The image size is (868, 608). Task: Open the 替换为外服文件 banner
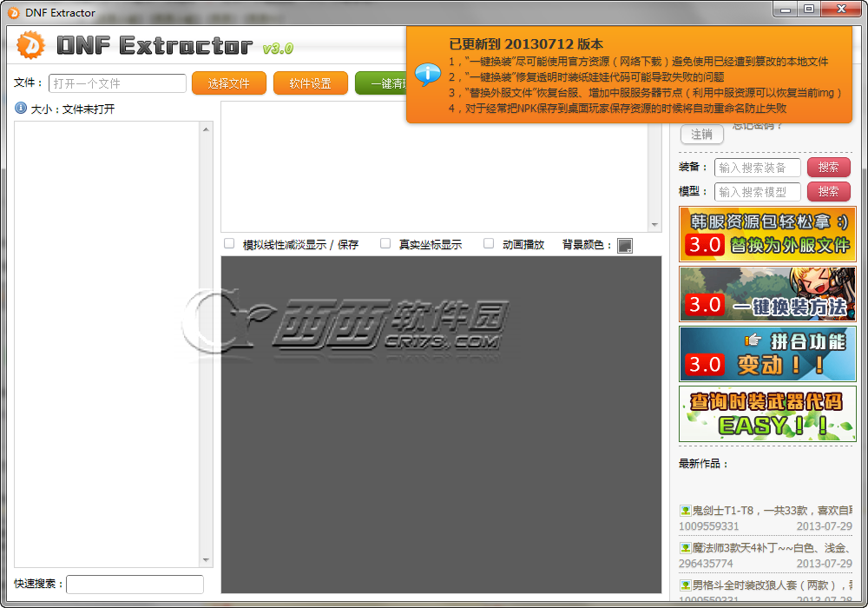(x=767, y=235)
